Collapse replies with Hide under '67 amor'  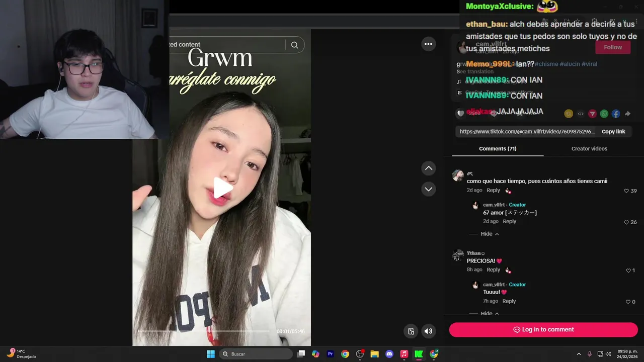(x=490, y=234)
